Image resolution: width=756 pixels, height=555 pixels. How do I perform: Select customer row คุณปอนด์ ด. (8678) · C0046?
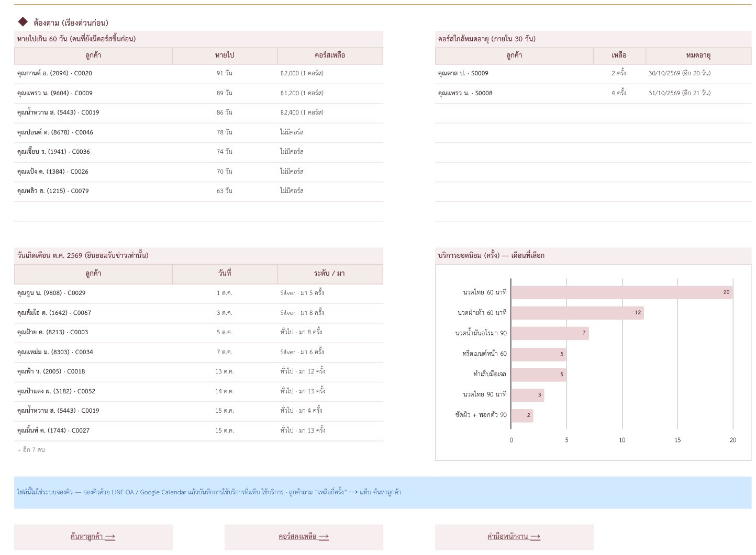(x=198, y=132)
